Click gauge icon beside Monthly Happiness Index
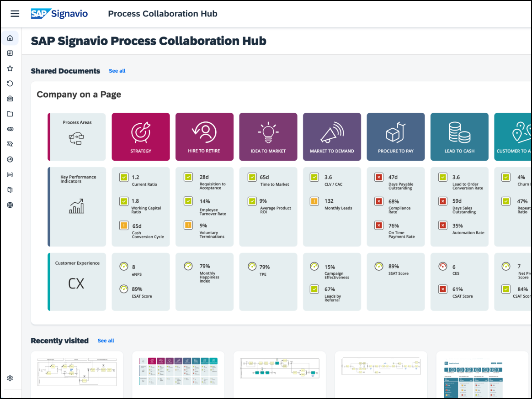 pos(188,266)
